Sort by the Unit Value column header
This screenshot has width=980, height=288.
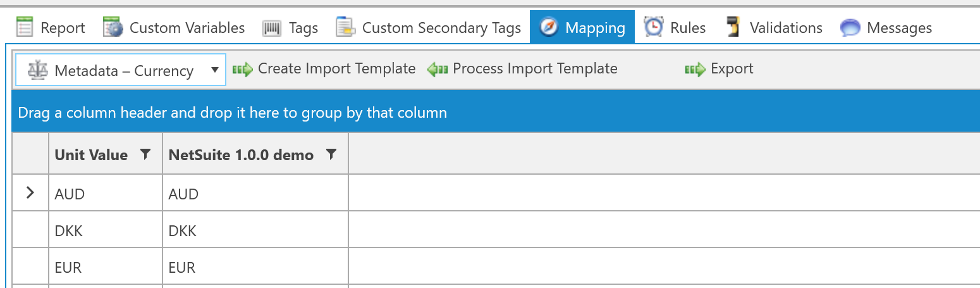(x=91, y=155)
